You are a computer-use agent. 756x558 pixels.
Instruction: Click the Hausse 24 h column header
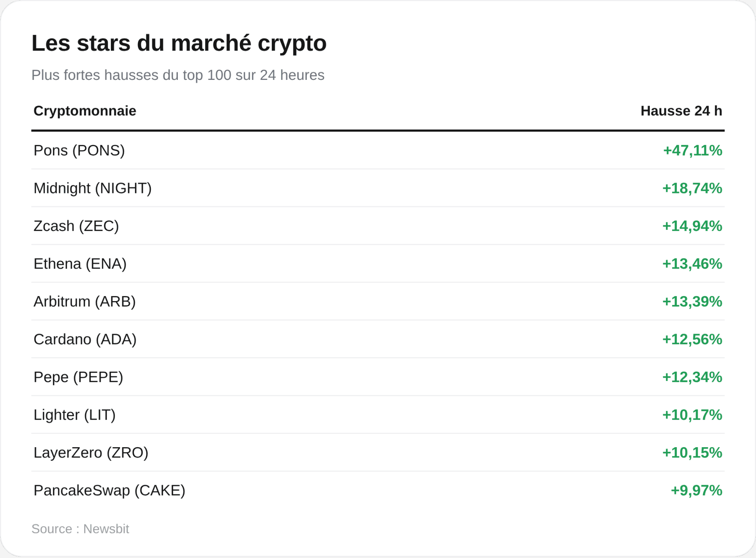coord(681,111)
